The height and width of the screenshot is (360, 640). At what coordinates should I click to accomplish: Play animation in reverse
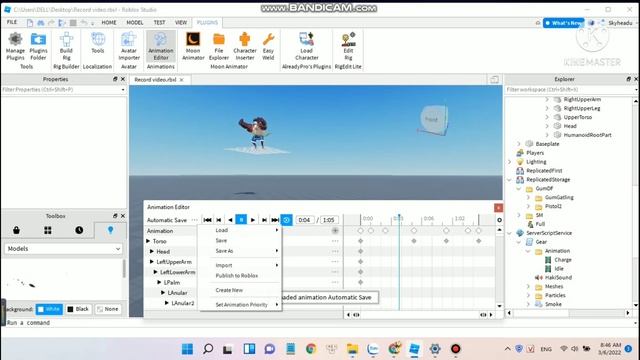pos(230,220)
